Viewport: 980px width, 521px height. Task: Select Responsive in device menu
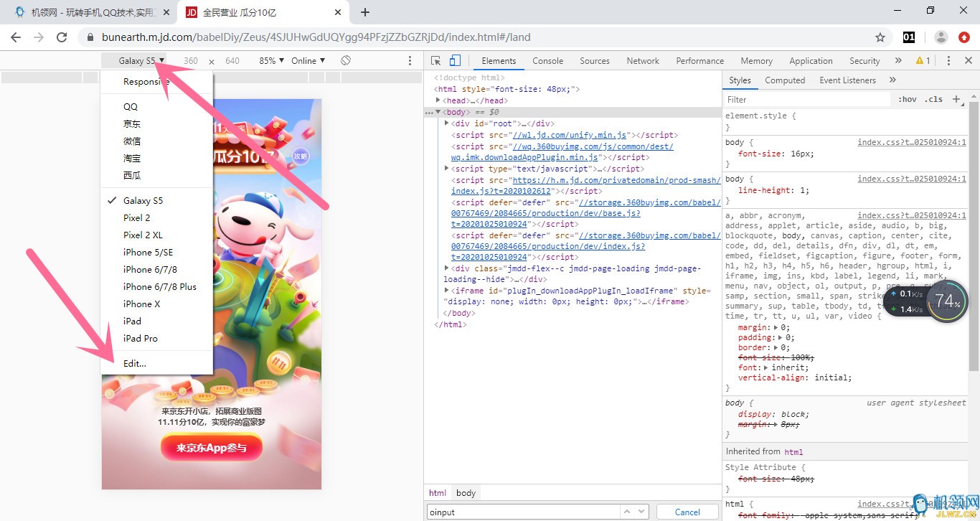[156, 82]
